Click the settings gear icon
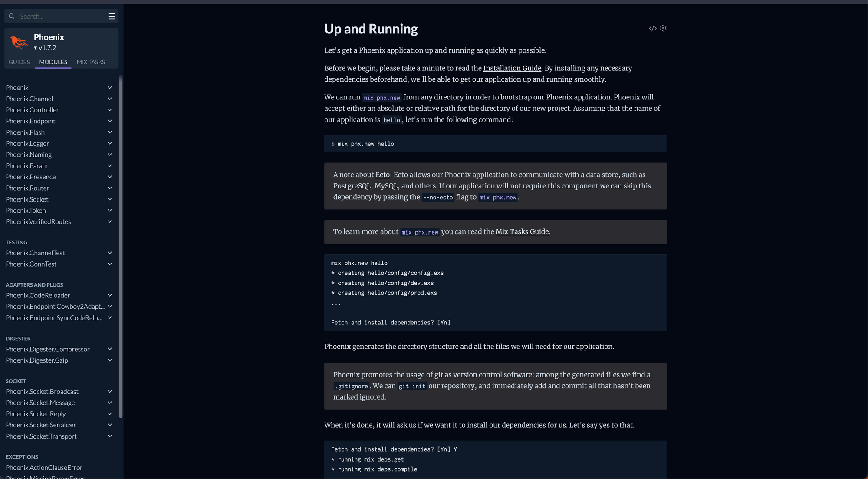The image size is (868, 479). pyautogui.click(x=663, y=28)
